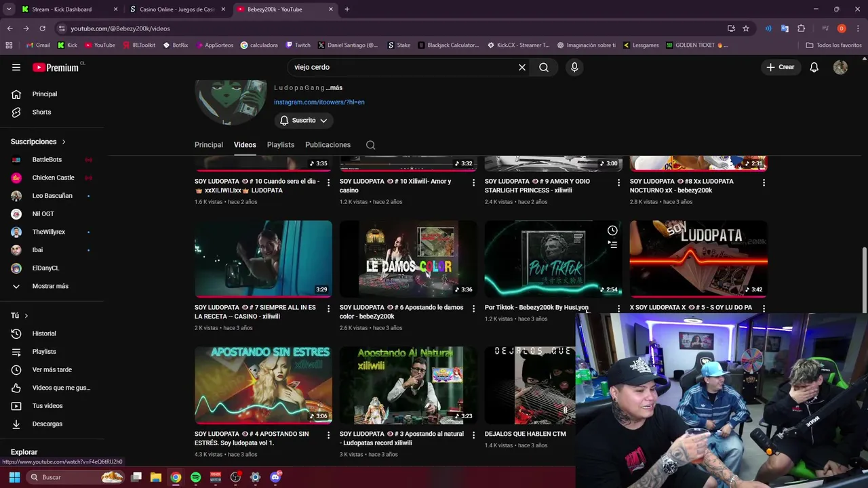Open the YouTube hamburger guide menu
Viewport: 868px width, 488px height.
[x=16, y=67]
